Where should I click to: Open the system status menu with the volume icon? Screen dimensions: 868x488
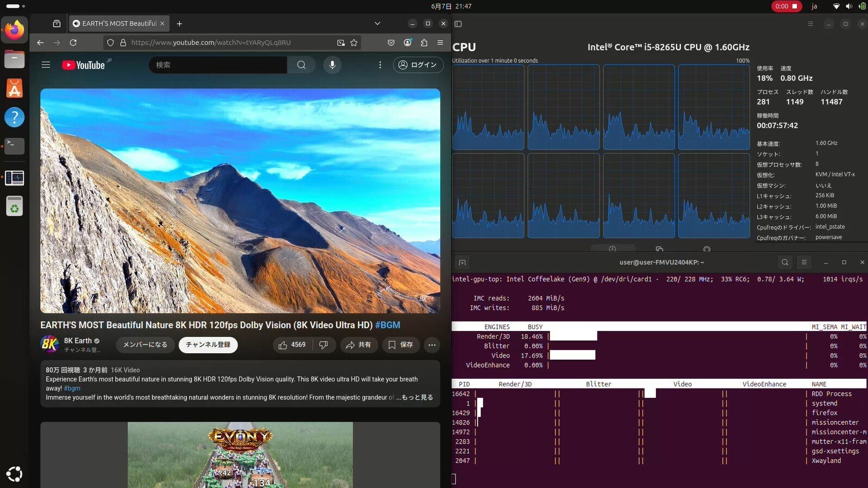click(x=849, y=6)
